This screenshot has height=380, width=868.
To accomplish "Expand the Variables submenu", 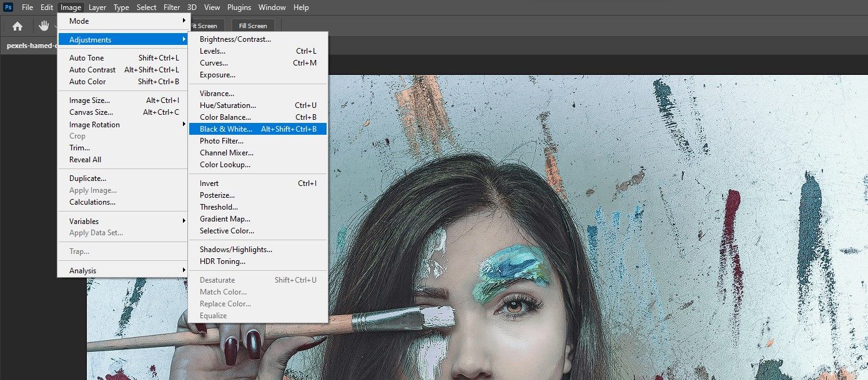I will 123,222.
